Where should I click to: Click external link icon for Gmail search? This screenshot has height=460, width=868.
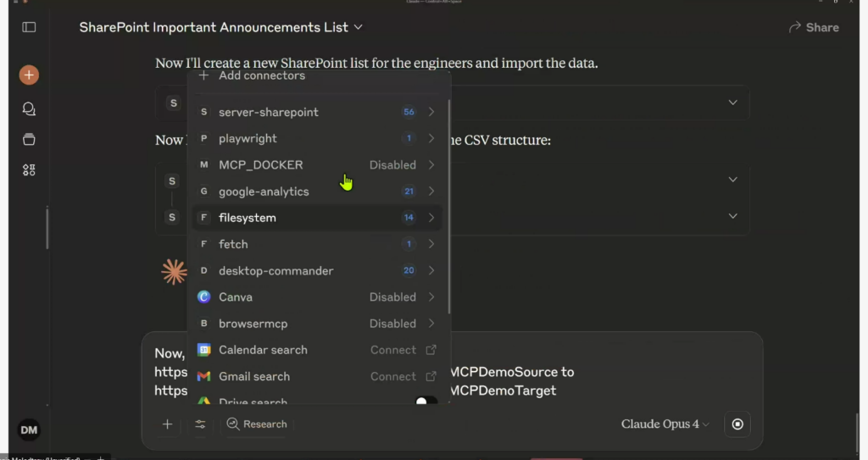coord(431,376)
